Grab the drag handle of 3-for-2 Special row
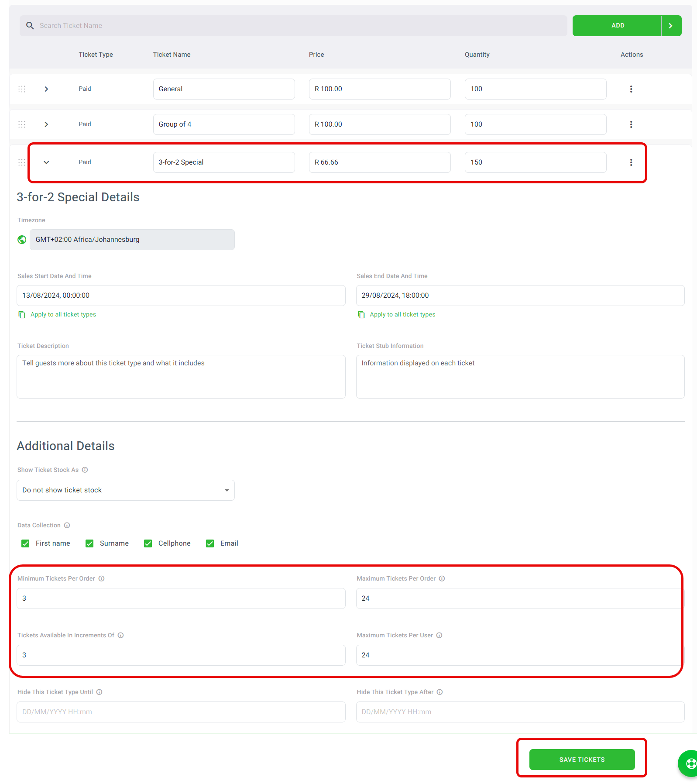The image size is (697, 784). [x=22, y=162]
